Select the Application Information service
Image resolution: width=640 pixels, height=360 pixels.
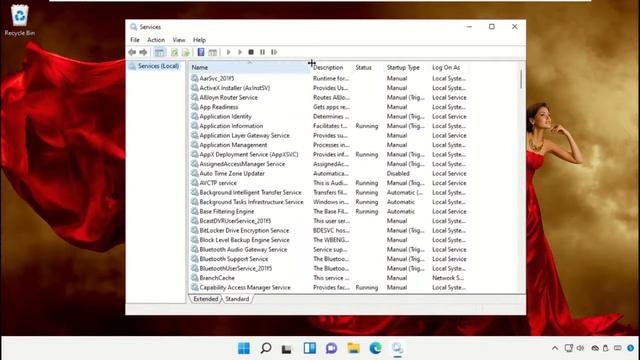point(231,126)
